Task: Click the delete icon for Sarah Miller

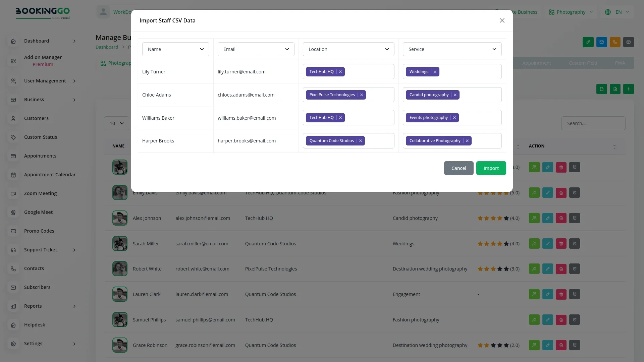Action: point(561,244)
